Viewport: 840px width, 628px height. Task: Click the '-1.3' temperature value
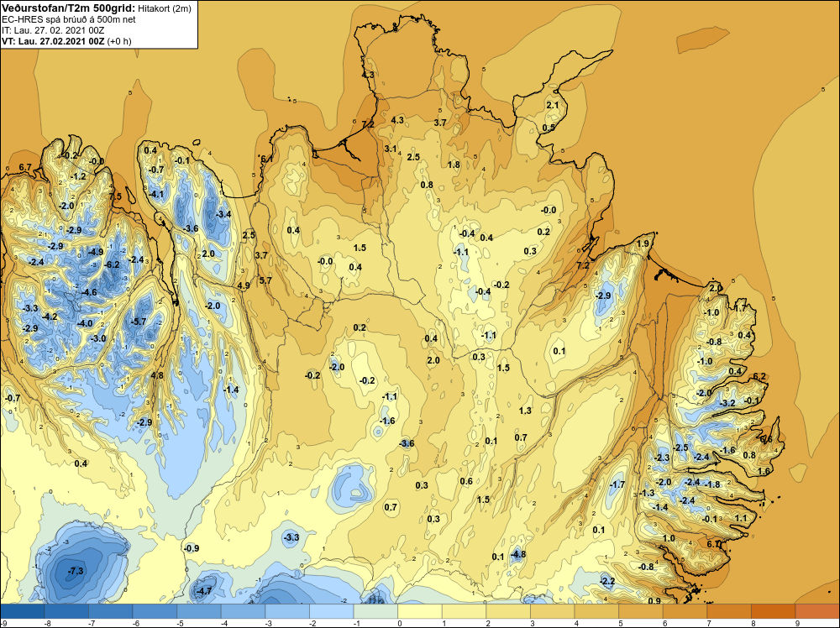click(647, 493)
